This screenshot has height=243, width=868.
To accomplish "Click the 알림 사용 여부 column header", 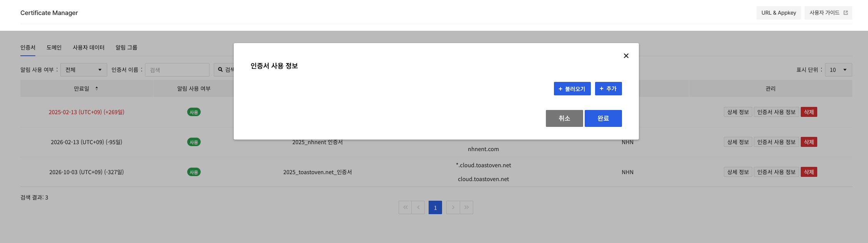I will click(x=194, y=88).
